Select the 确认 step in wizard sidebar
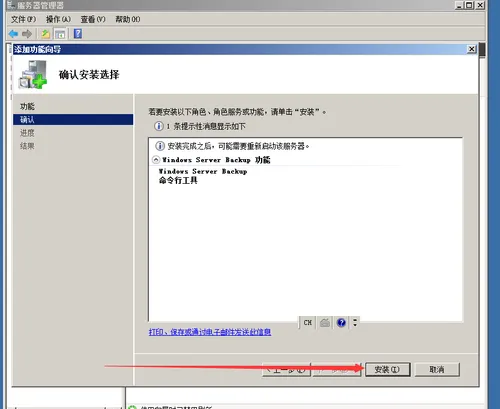Screen dimensions: 500x409 [73, 119]
